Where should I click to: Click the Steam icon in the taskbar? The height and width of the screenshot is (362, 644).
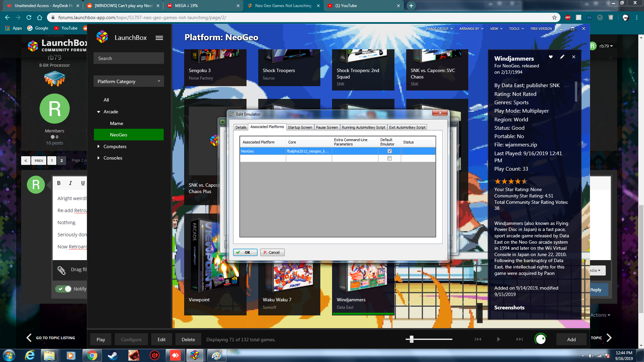113,355
